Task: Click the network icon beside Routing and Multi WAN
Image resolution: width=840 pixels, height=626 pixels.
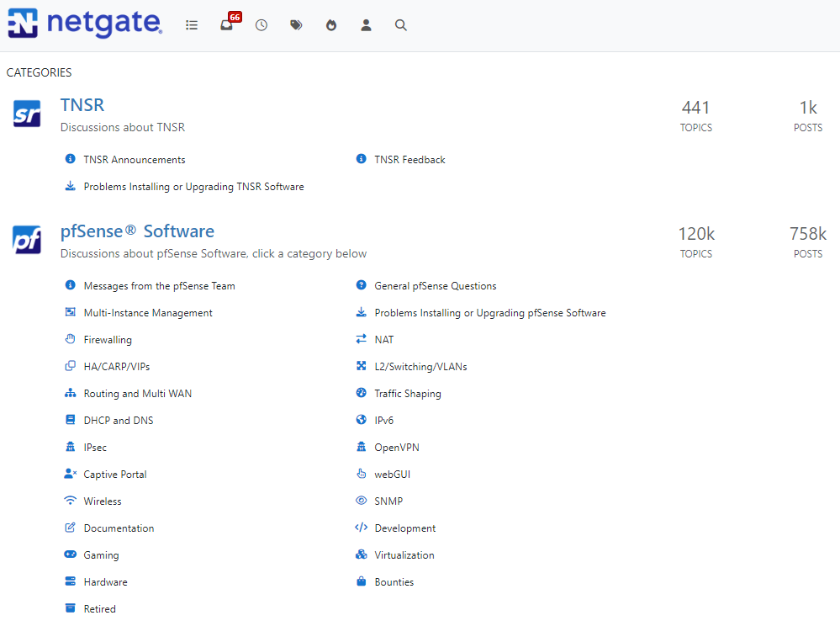Action: coord(70,393)
